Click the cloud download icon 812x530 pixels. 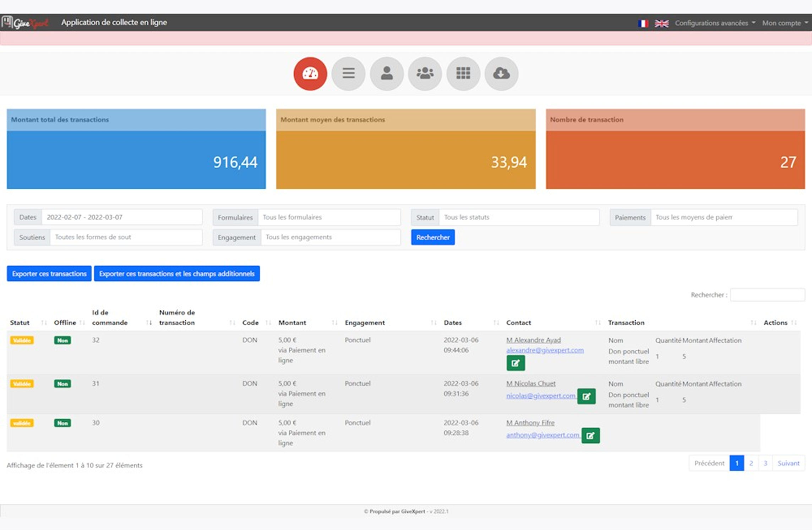[x=501, y=74]
